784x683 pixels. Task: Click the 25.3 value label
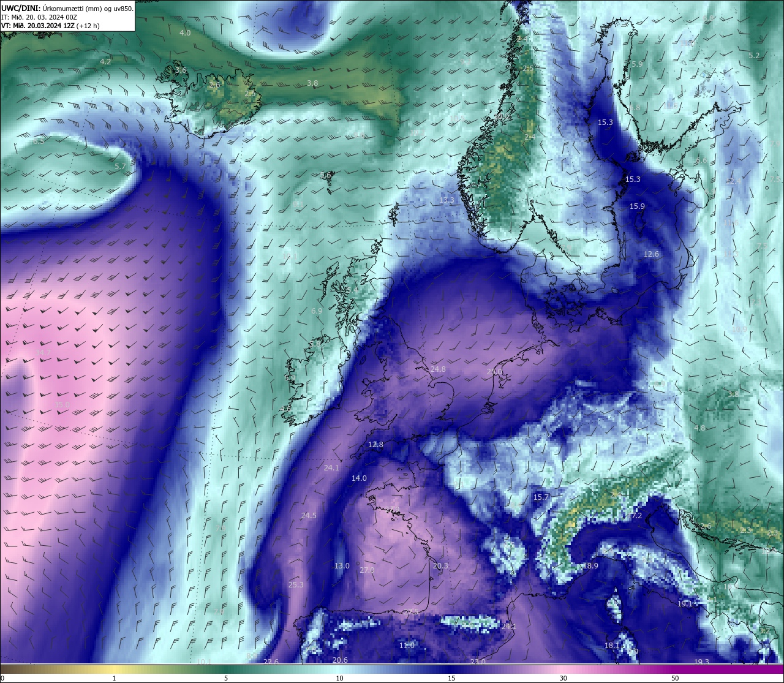(x=296, y=585)
